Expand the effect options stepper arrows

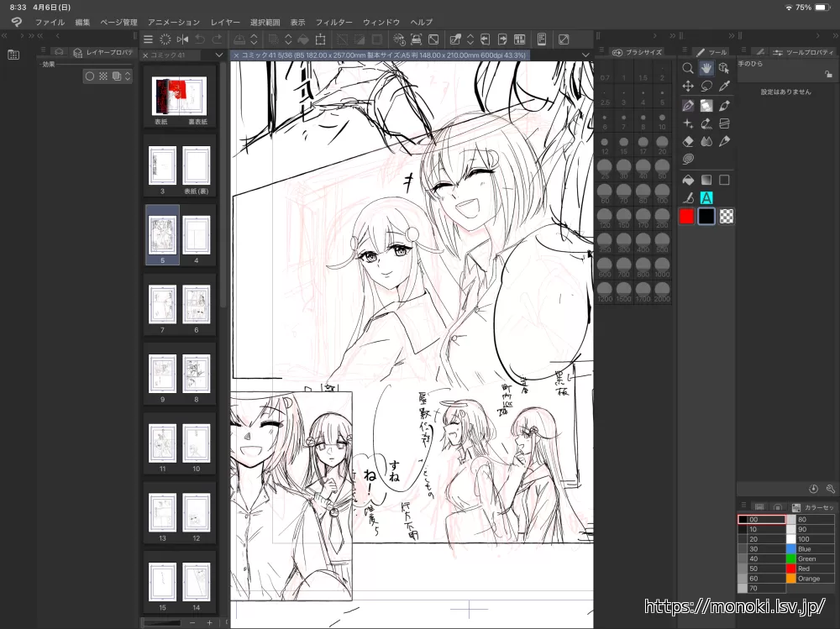(x=128, y=76)
